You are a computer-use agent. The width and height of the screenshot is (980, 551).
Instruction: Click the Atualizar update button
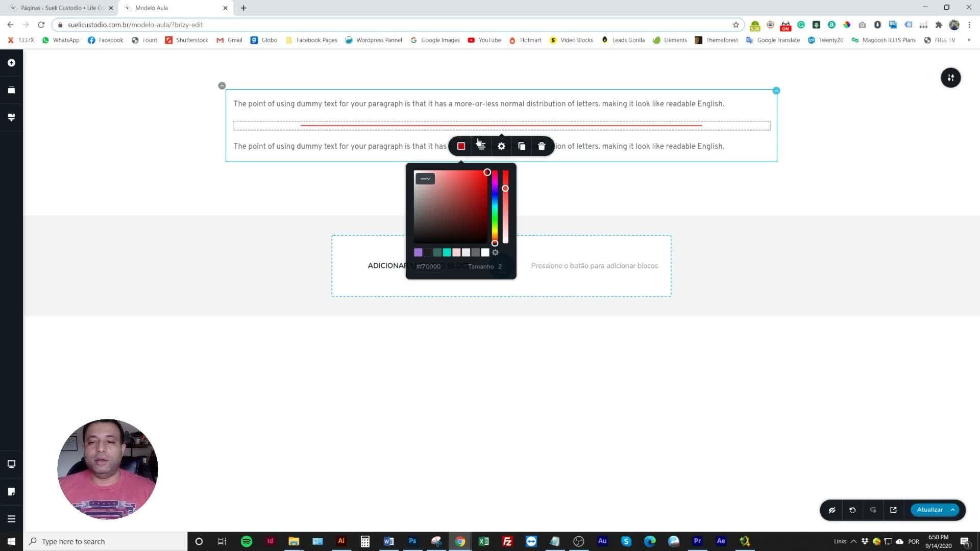[929, 510]
